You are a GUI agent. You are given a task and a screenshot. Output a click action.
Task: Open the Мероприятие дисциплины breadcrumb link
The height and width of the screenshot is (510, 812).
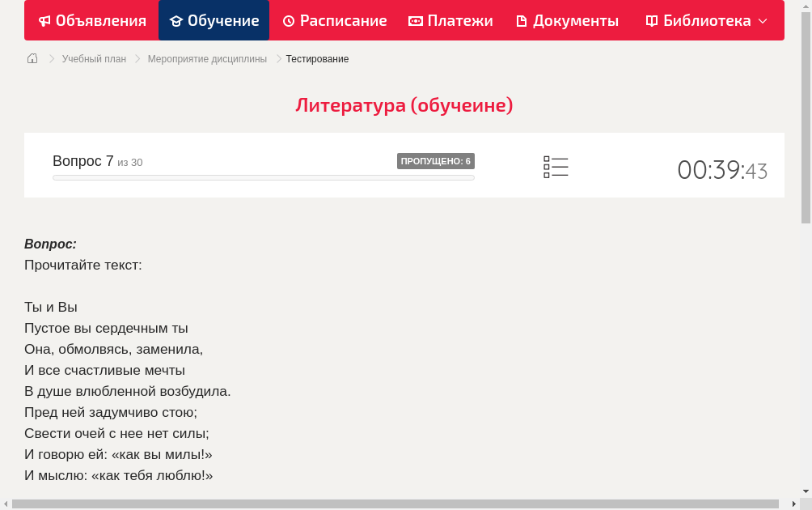[207, 59]
